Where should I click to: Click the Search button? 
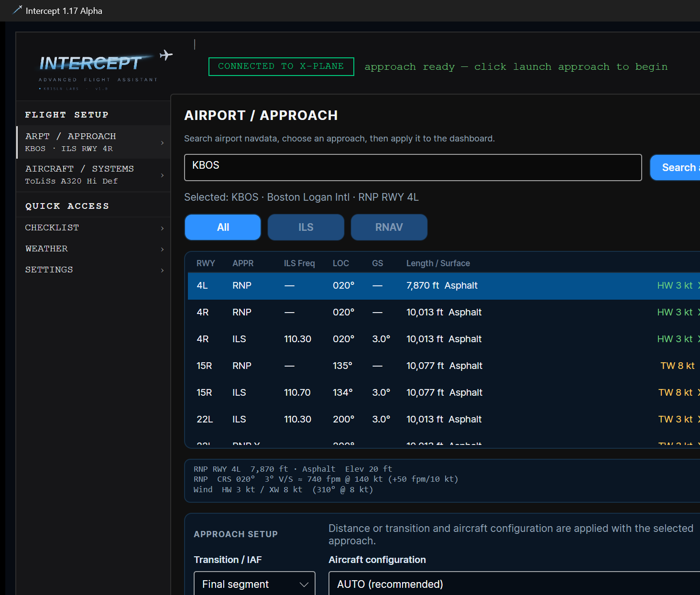click(x=675, y=167)
